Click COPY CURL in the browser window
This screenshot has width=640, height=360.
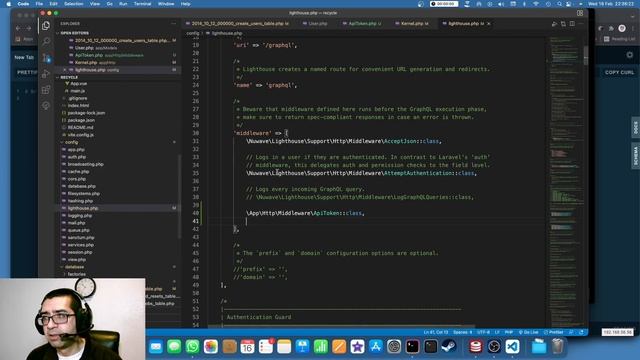pos(619,72)
